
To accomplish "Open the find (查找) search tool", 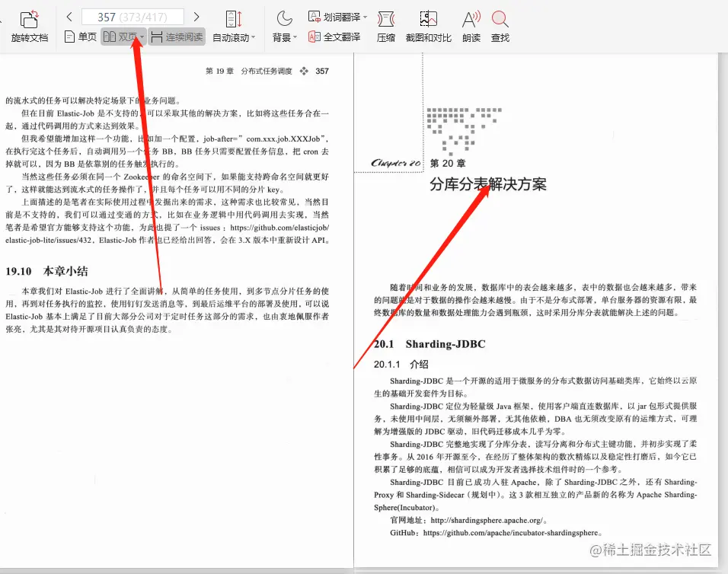I will pyautogui.click(x=500, y=27).
